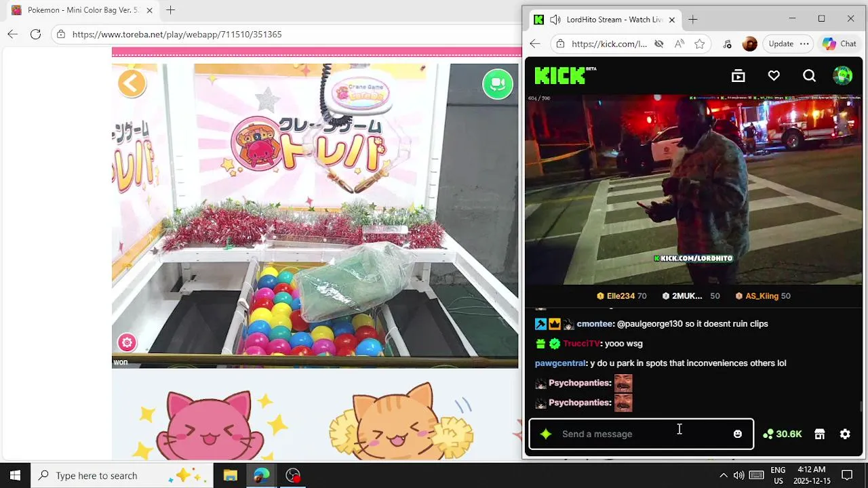Refresh the Toreba page
The width and height of the screenshot is (868, 488).
click(x=36, y=34)
